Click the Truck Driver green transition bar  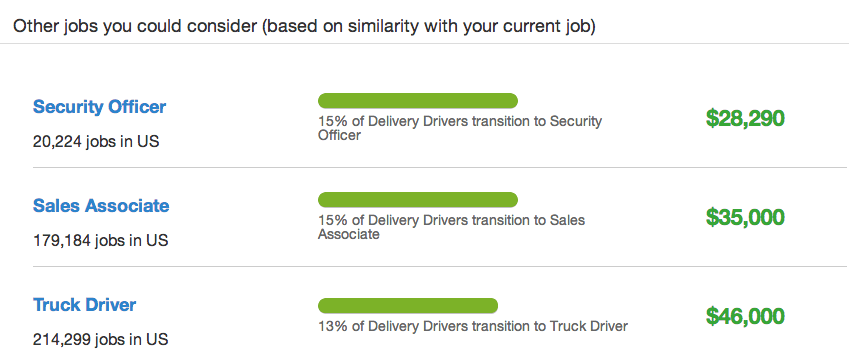click(x=407, y=306)
